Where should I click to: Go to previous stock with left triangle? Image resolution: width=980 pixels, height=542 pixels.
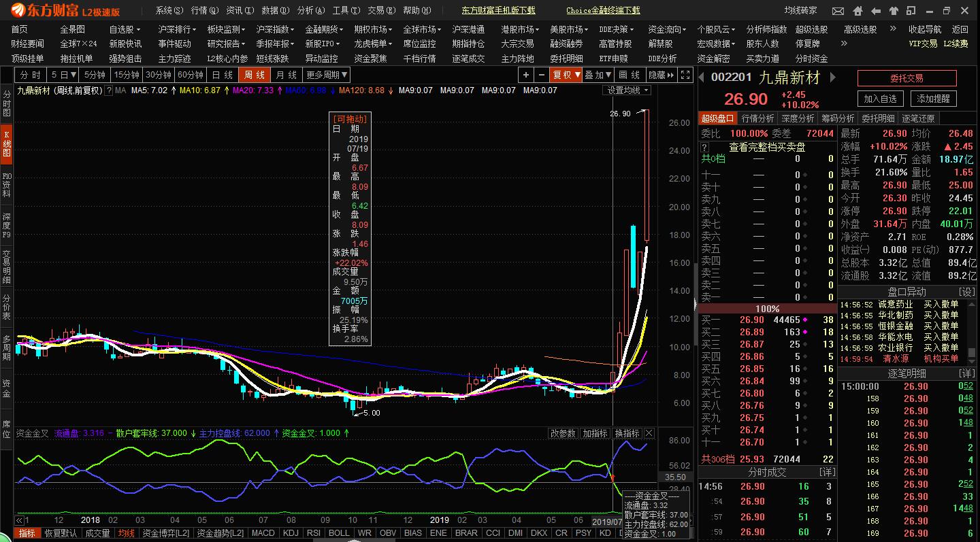click(702, 77)
